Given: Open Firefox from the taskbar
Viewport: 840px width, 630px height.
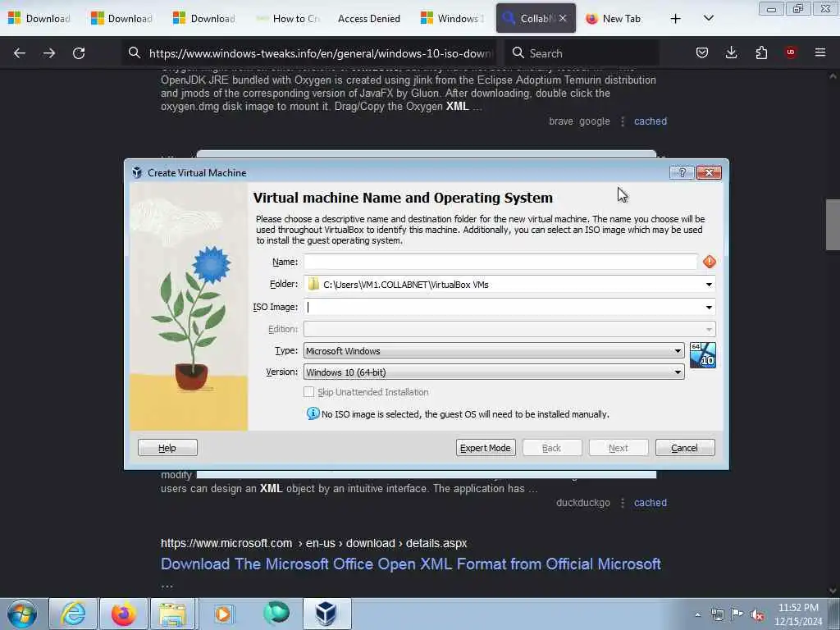Looking at the screenshot, I should [x=124, y=614].
